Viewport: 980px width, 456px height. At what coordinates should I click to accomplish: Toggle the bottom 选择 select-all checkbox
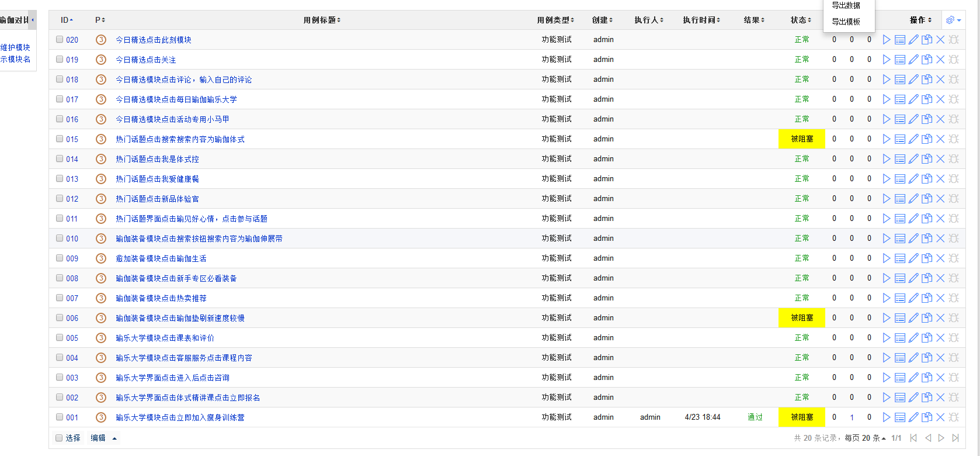(59, 438)
